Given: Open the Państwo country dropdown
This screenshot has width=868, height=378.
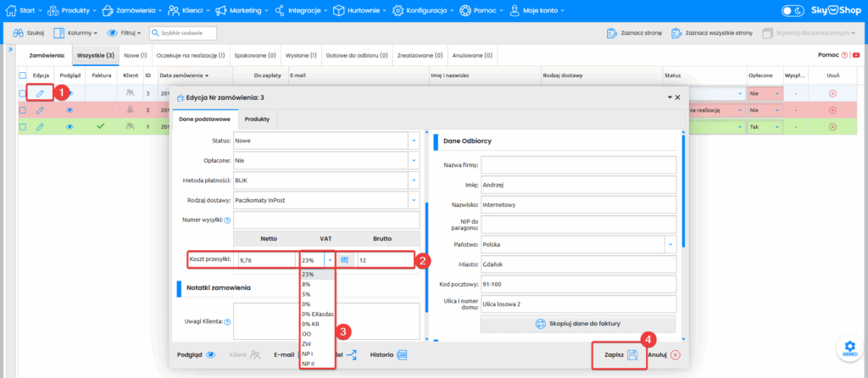Looking at the screenshot, I should (x=670, y=244).
